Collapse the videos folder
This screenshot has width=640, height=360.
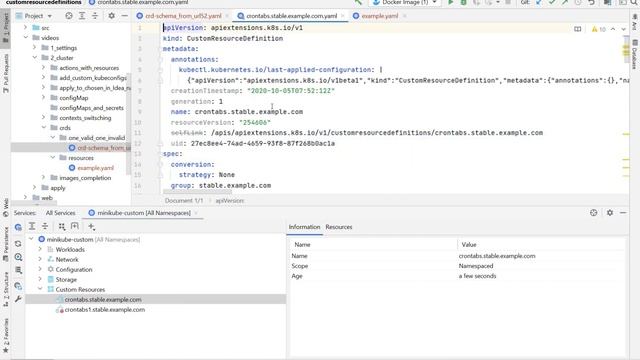pos(25,38)
